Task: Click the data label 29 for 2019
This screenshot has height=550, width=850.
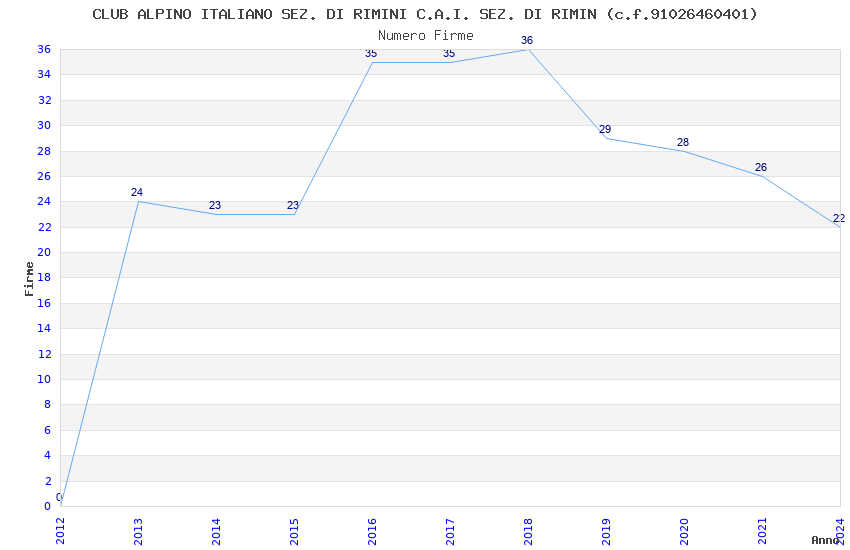Action: (x=605, y=130)
